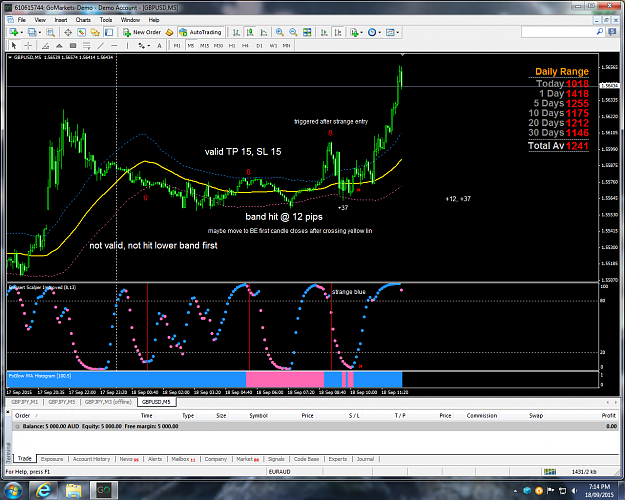Open the Data Window crosshair icon
Image resolution: width=625 pixels, height=500 pixels.
68,32
